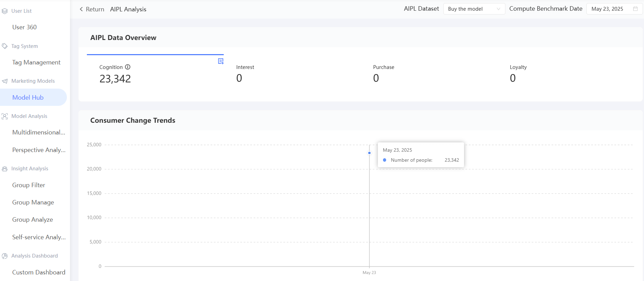Click the Insight Analysis section icon

(x=5, y=169)
